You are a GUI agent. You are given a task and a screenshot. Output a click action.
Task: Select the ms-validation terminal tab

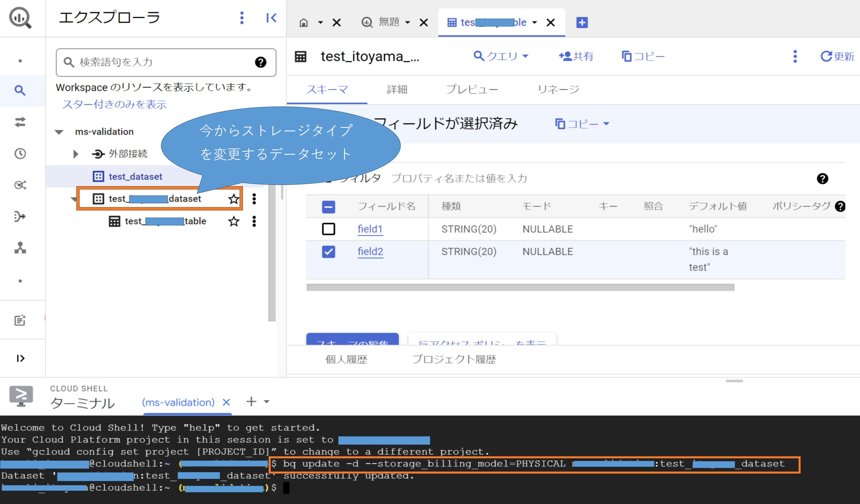[178, 403]
